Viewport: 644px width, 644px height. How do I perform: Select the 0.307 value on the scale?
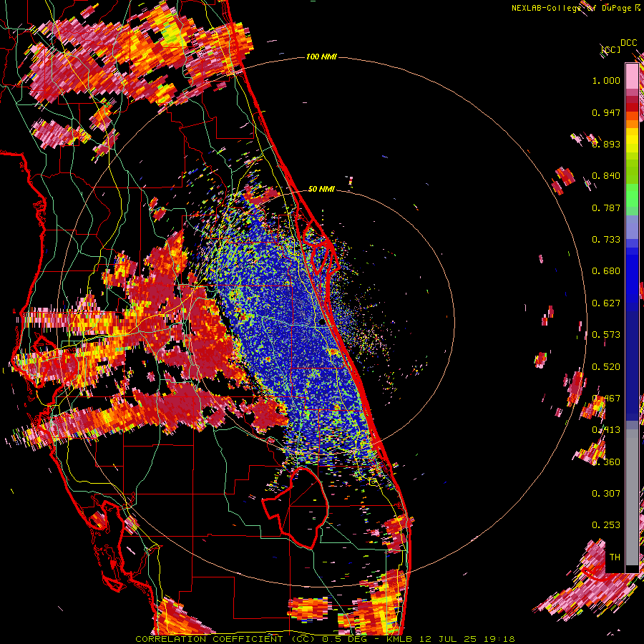[x=606, y=494]
